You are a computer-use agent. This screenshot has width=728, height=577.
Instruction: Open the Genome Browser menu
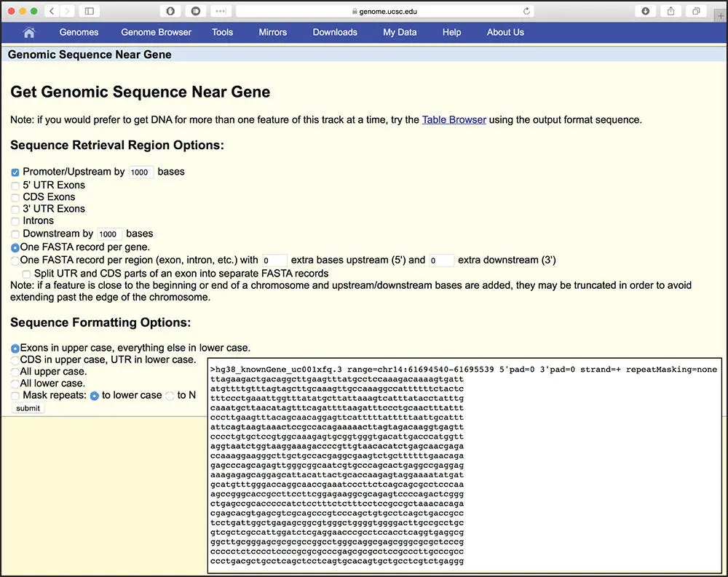156,32
